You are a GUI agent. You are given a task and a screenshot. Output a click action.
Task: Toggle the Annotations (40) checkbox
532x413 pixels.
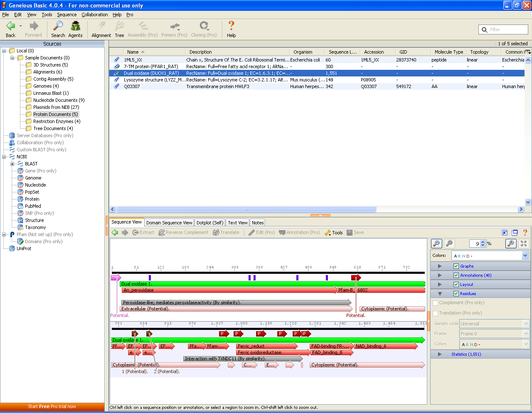point(456,275)
